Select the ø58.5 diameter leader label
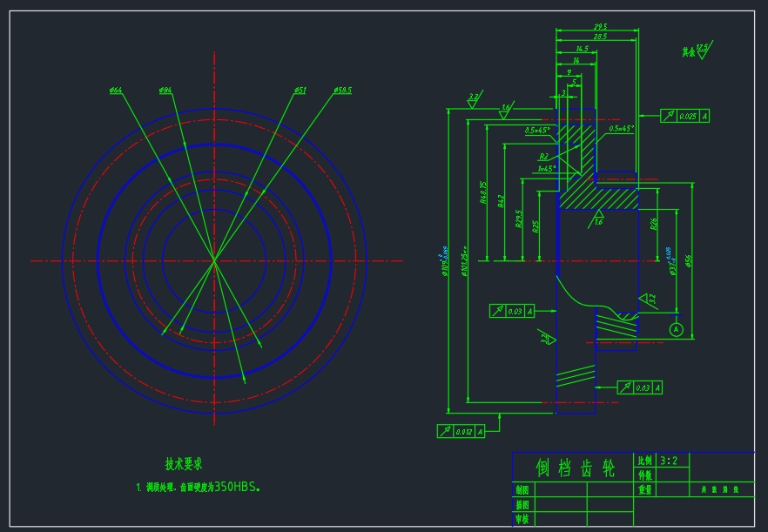This screenshot has width=768, height=532. click(343, 91)
